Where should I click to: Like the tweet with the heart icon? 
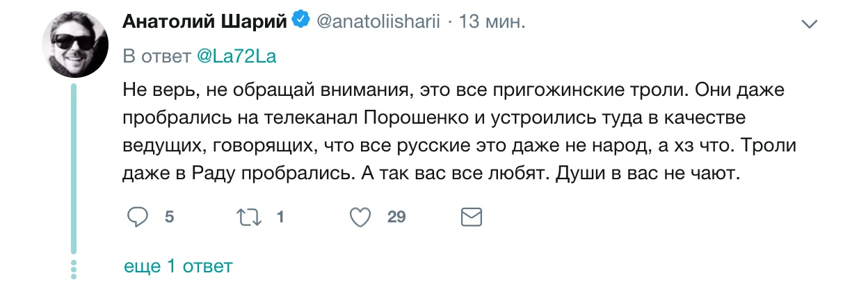[x=360, y=217]
